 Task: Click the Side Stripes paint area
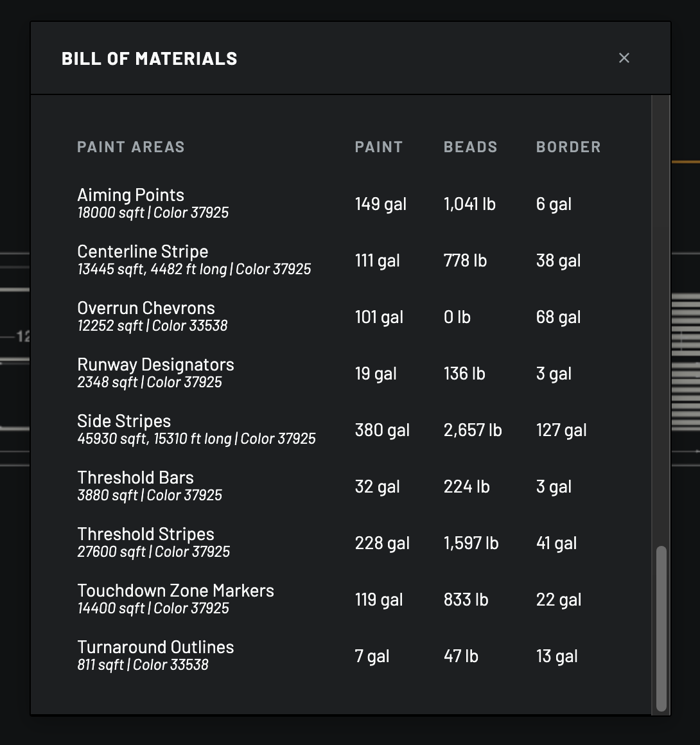[x=124, y=421]
